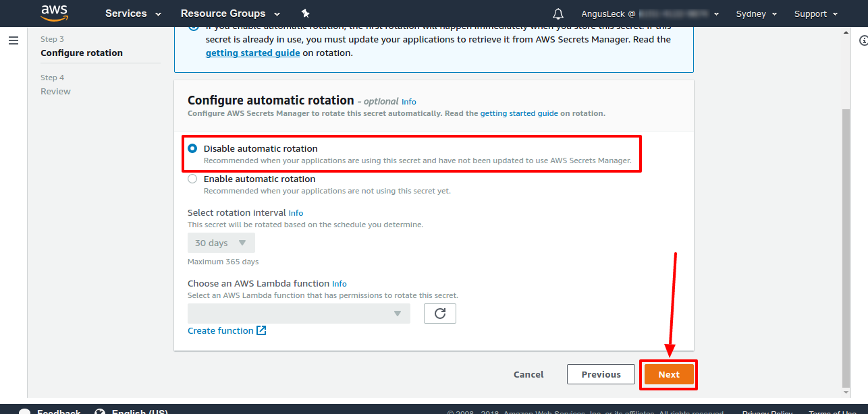The width and height of the screenshot is (868, 414).
Task: Click the 'Configure automatic rotation' heading
Action: tap(271, 100)
